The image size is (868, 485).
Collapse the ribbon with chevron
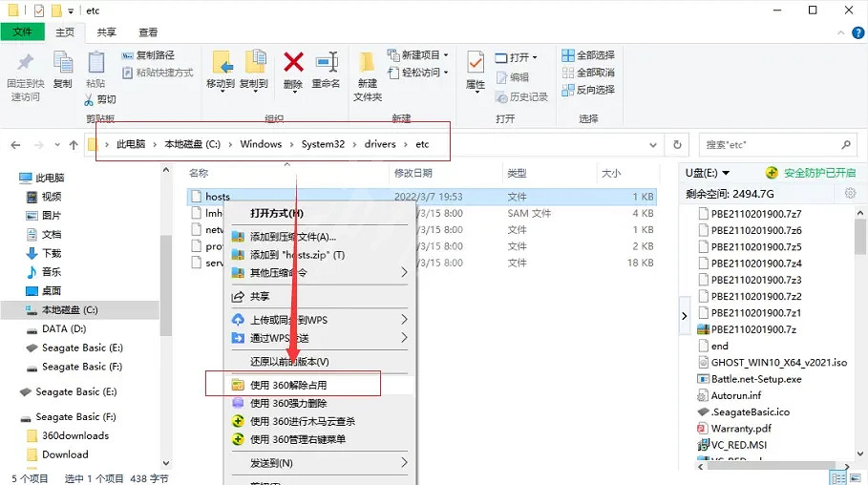[841, 32]
